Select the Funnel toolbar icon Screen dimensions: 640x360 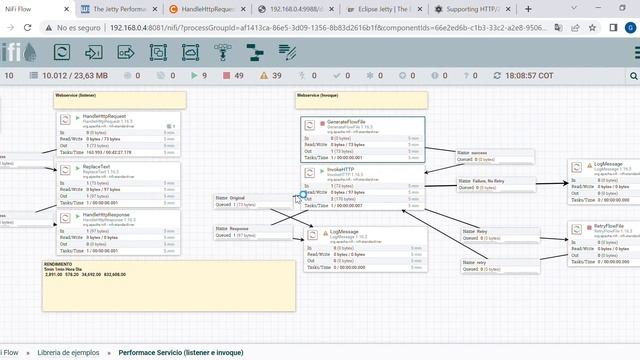pos(222,52)
